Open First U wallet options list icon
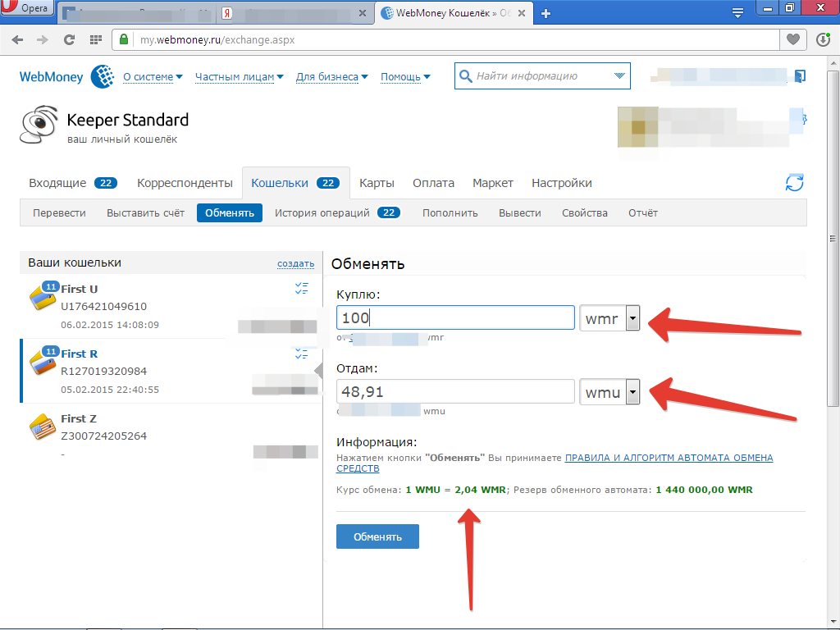840x630 pixels. [302, 288]
